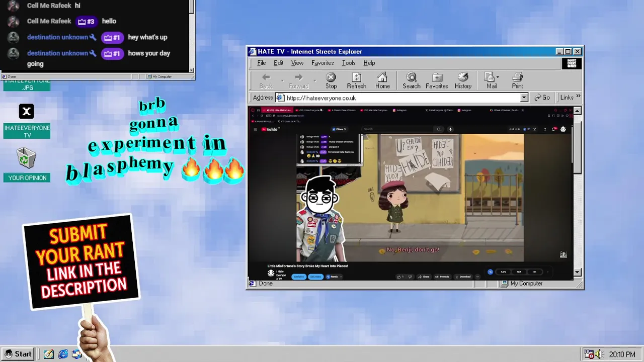Open the Mail button dropdown arrow
644x362 pixels.
498,77
